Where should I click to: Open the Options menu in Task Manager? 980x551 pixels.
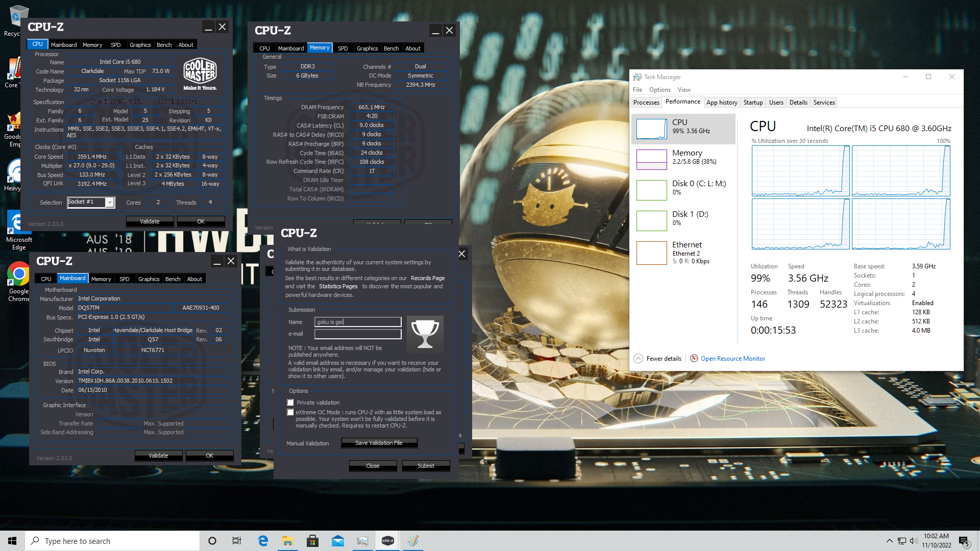point(660,90)
